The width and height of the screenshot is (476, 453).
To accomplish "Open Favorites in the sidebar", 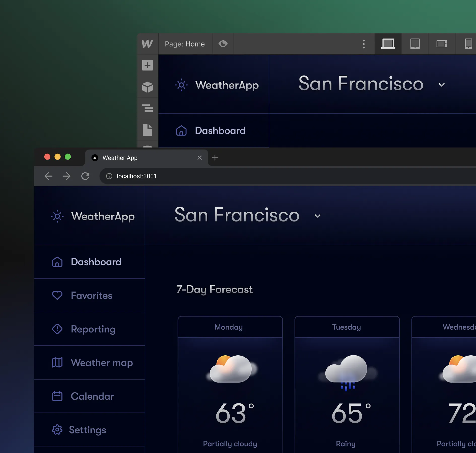I will pyautogui.click(x=89, y=295).
